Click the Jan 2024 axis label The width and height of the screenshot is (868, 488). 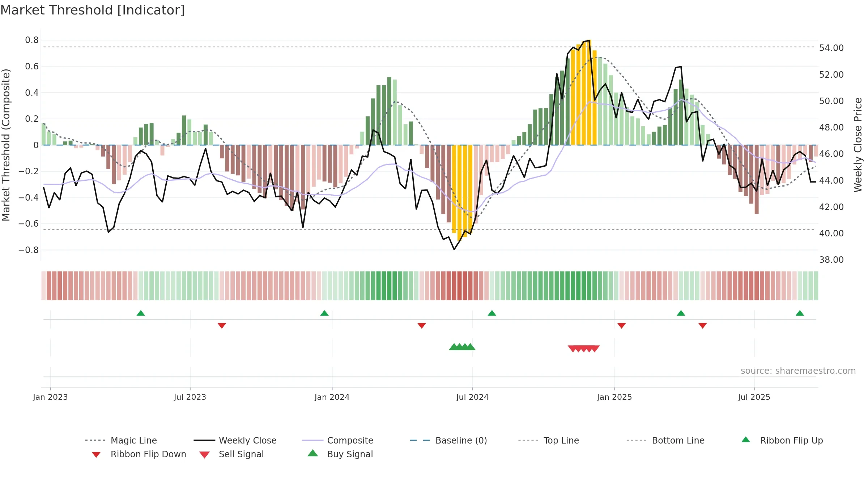332,397
